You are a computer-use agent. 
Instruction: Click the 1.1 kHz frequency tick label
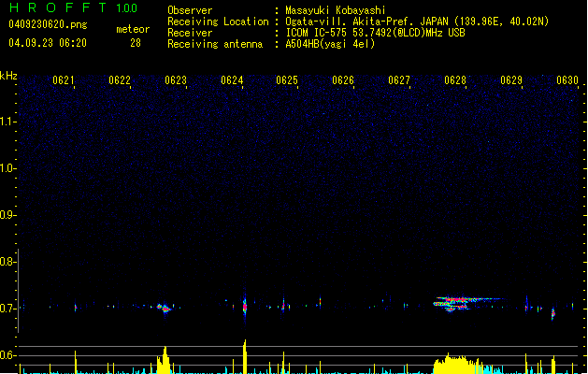click(x=7, y=122)
